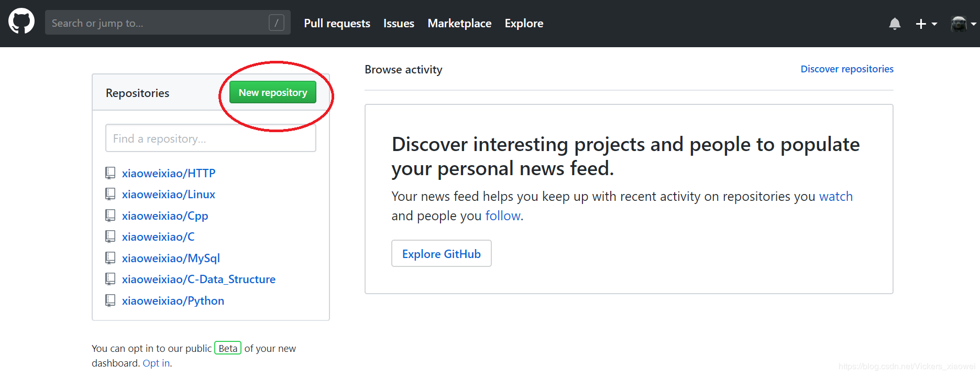This screenshot has height=376, width=980.
Task: Click the New repository button
Action: 273,92
